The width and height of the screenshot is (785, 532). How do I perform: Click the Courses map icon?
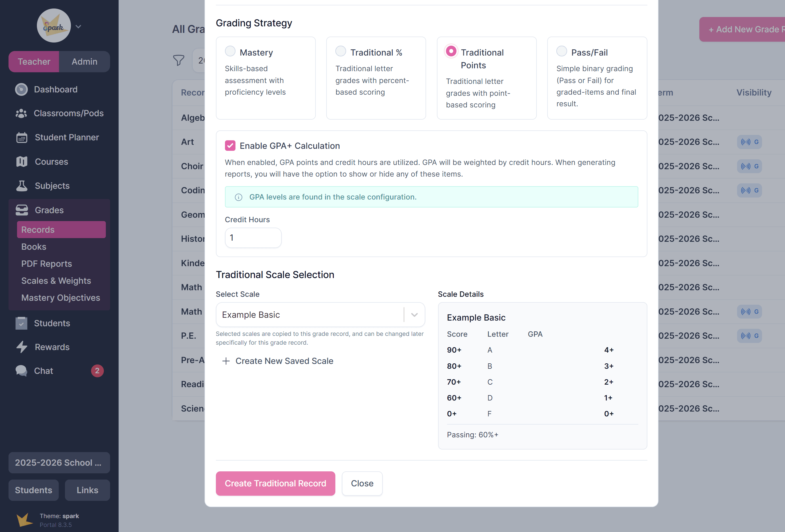22,162
